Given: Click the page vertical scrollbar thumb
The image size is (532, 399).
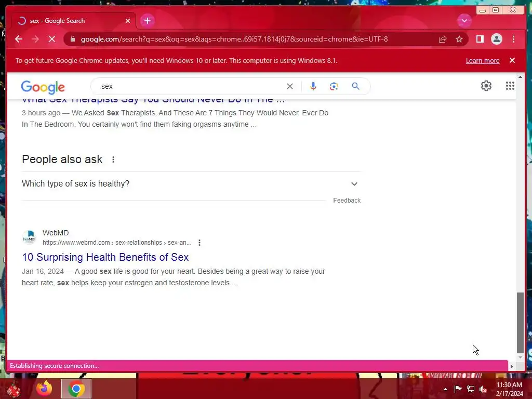Looking at the screenshot, I should pos(520,323).
